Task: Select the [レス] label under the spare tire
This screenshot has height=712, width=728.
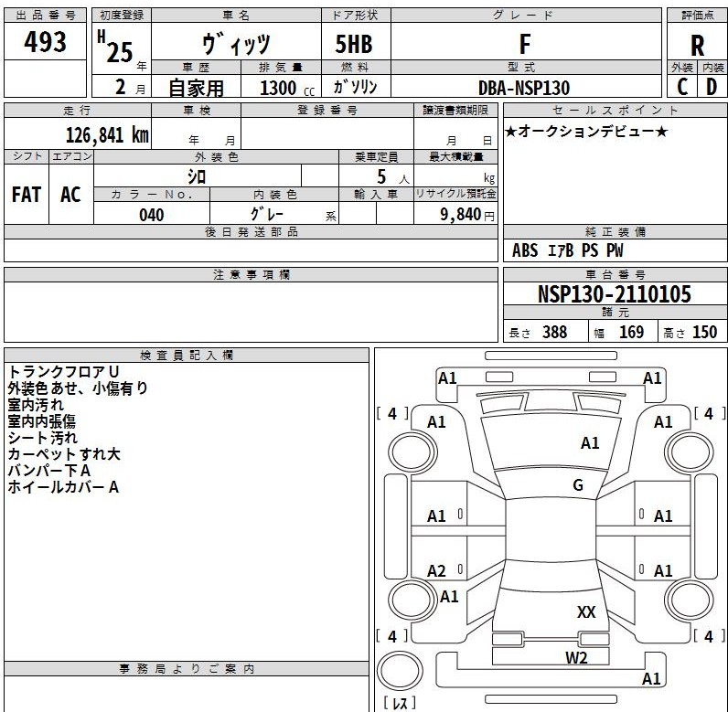Action: pos(400,703)
